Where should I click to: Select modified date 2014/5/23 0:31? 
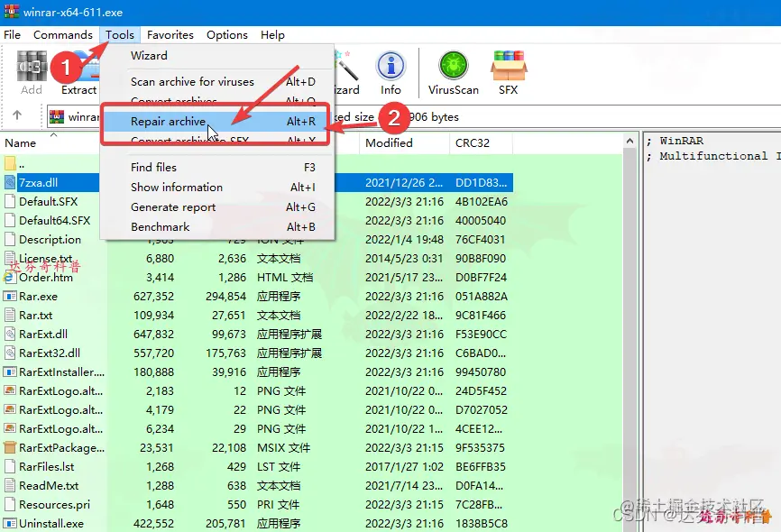click(404, 259)
